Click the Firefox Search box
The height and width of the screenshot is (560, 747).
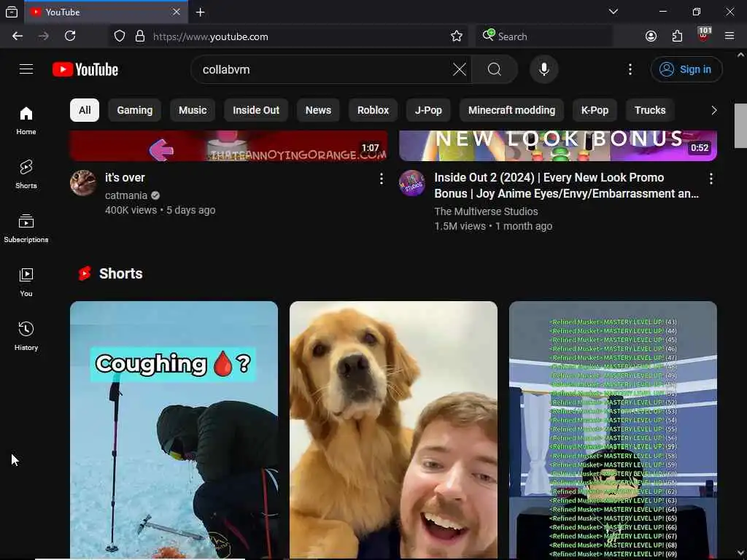[543, 36]
